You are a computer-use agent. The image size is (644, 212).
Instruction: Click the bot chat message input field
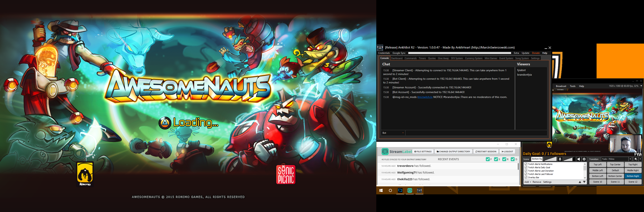(x=476, y=133)
